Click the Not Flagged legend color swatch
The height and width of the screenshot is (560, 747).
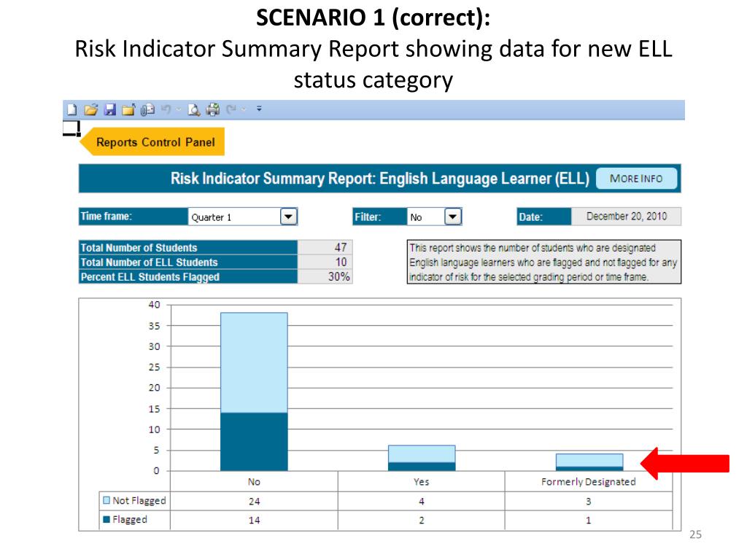(107, 501)
